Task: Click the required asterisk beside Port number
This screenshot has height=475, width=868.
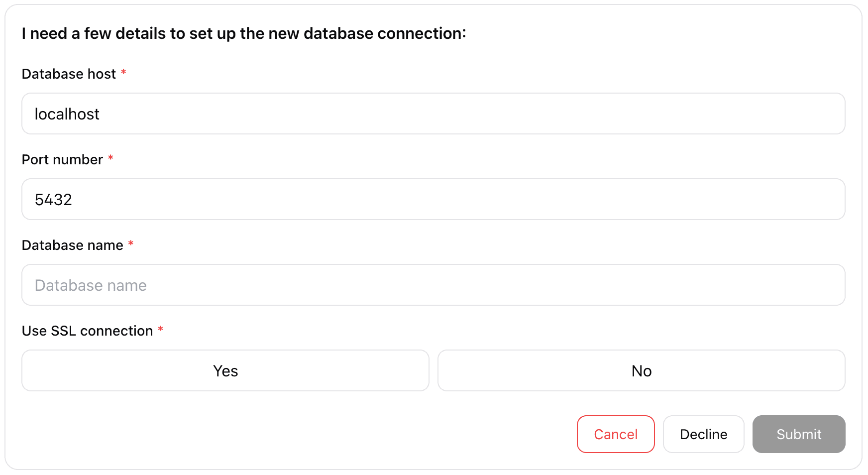Action: pyautogui.click(x=110, y=158)
